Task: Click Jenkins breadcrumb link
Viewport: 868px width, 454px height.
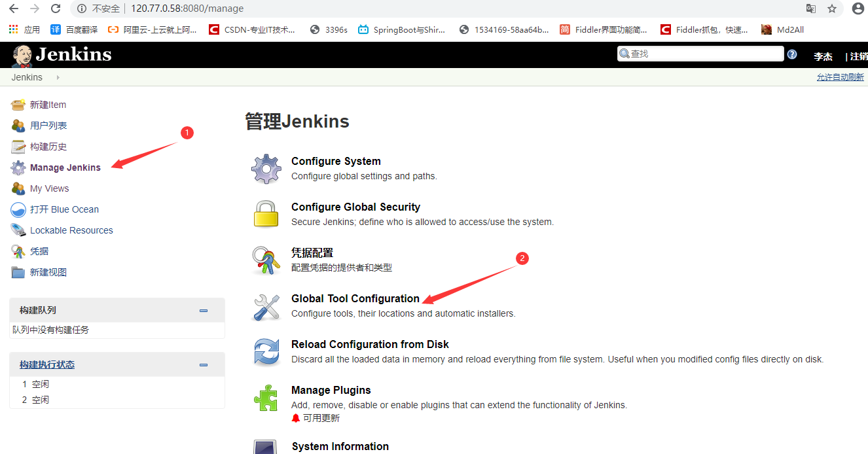Action: [27, 77]
